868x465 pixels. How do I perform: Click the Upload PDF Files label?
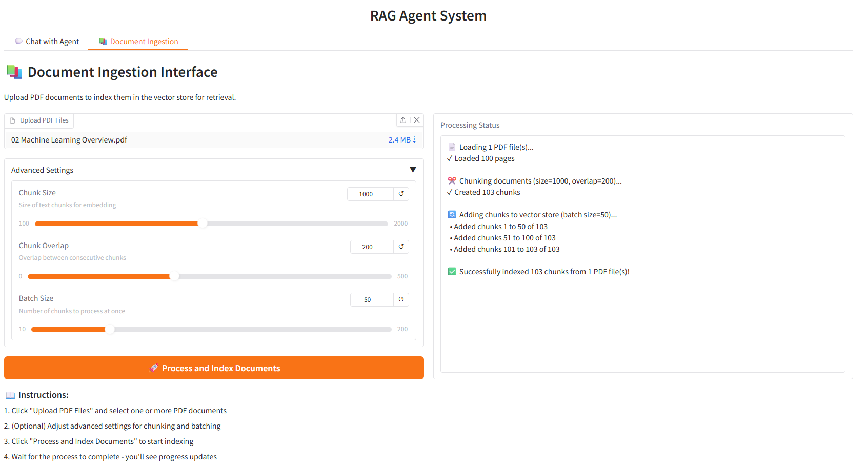[39, 120]
